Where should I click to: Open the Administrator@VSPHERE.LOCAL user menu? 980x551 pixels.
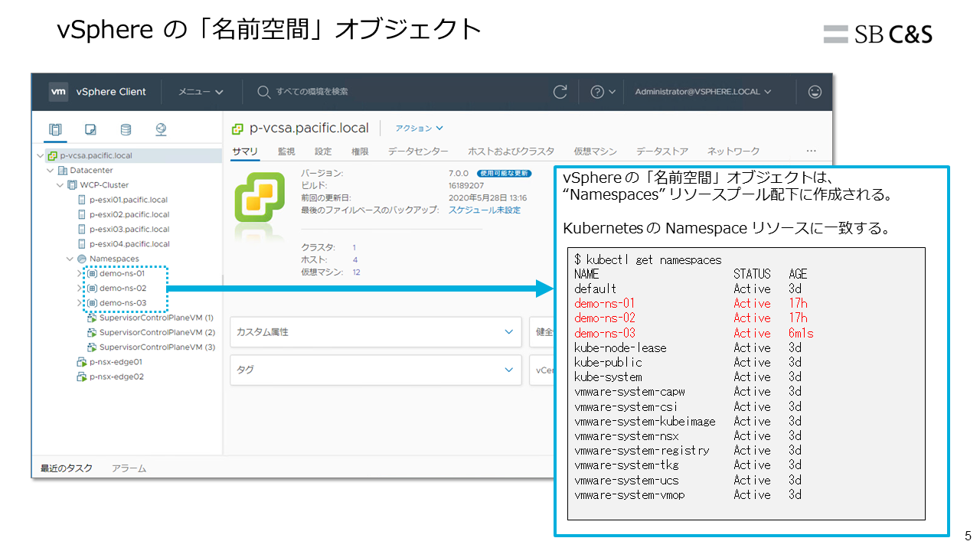tap(703, 92)
